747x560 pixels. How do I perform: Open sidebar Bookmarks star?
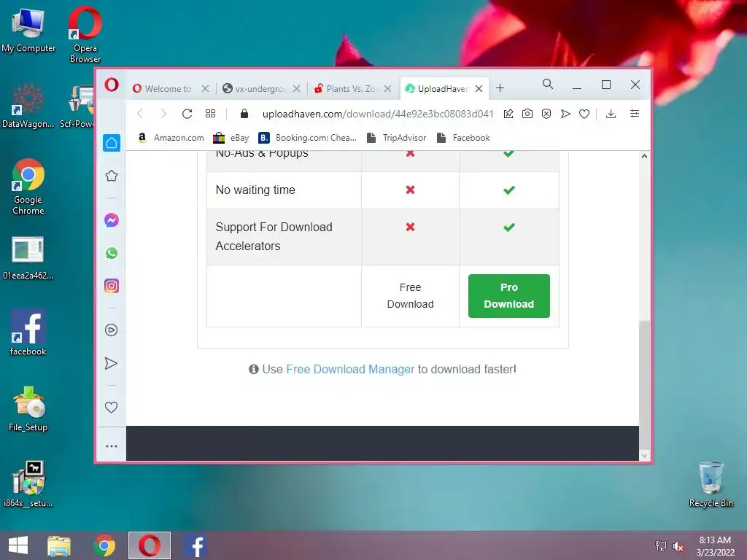112,176
